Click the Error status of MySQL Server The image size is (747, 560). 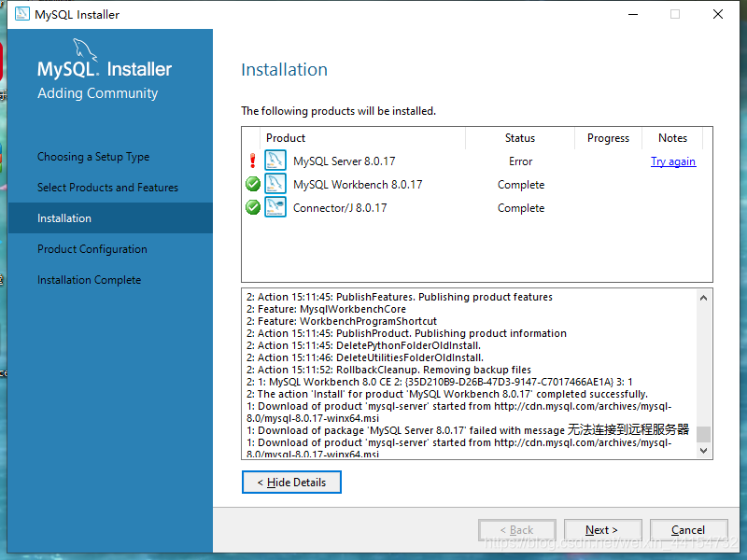(520, 161)
